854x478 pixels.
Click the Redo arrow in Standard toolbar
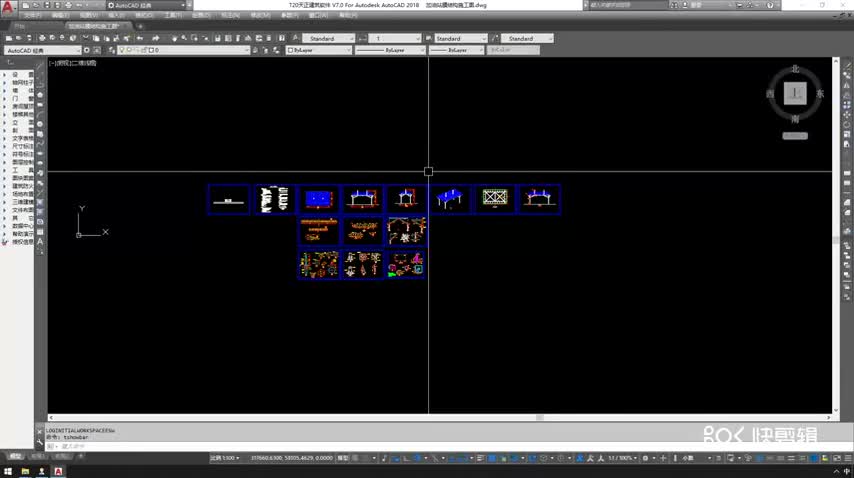(156, 39)
